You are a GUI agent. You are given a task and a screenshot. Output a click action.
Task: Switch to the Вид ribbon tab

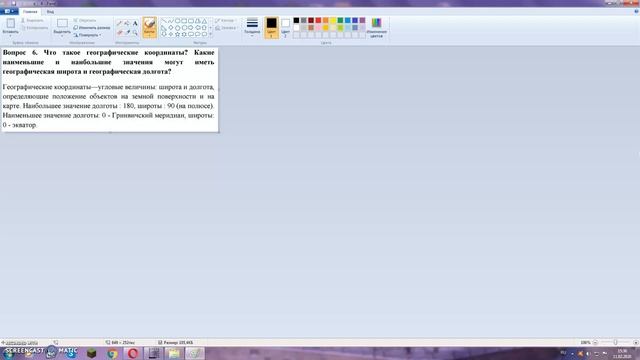coord(50,11)
